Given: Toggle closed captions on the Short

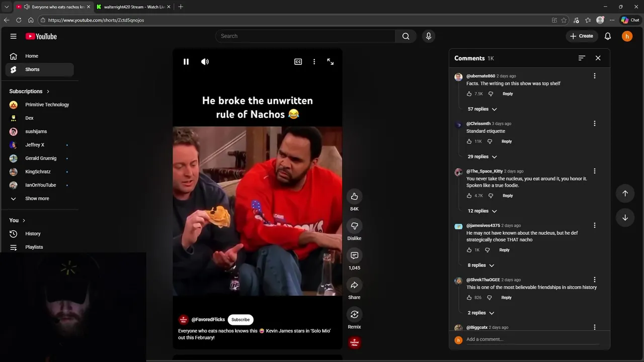Looking at the screenshot, I should pos(298,61).
